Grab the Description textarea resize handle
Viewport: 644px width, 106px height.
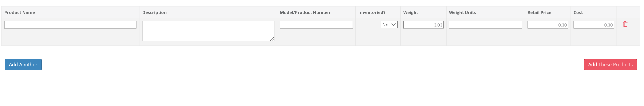[272, 39]
